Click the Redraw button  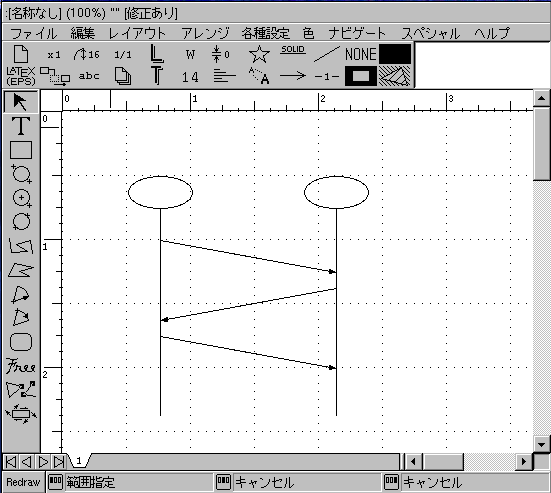[23, 482]
